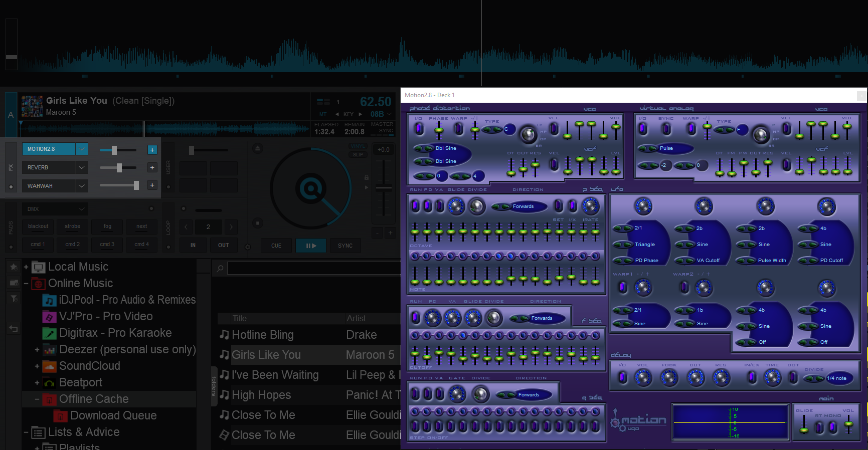This screenshot has width=868, height=450.
Task: Expand the Local Music tree node
Action: pos(26,267)
